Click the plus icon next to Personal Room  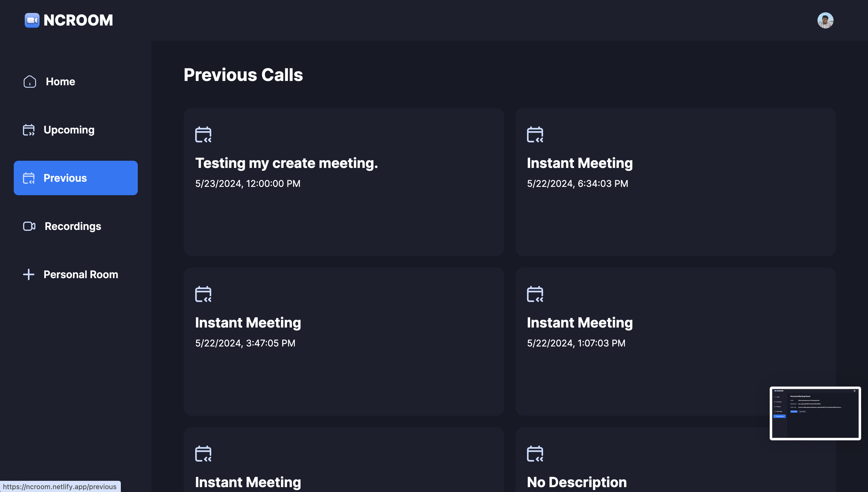click(x=29, y=274)
